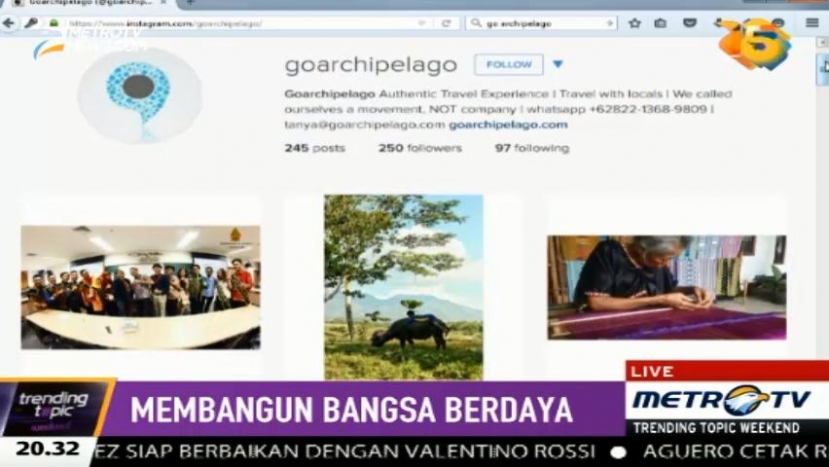Viewport: 829px width, 467px height.
Task: Open the goarchipelago.com website link
Action: pyautogui.click(x=508, y=125)
